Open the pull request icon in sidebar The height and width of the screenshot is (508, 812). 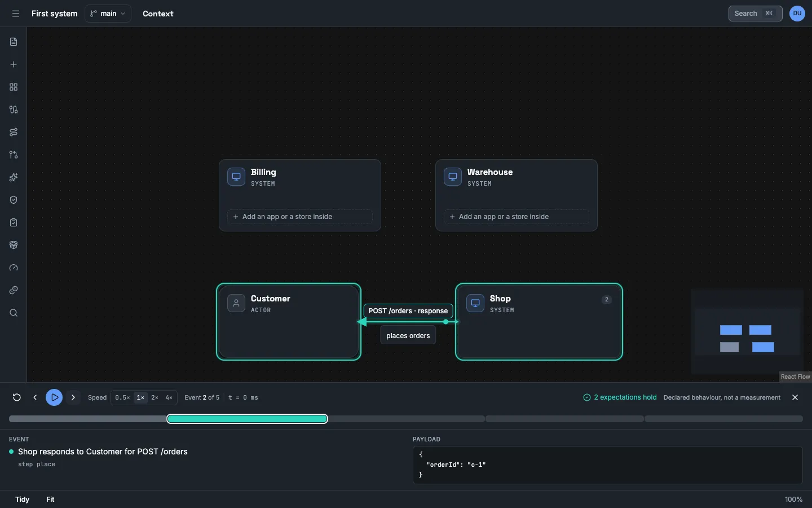coord(14,155)
